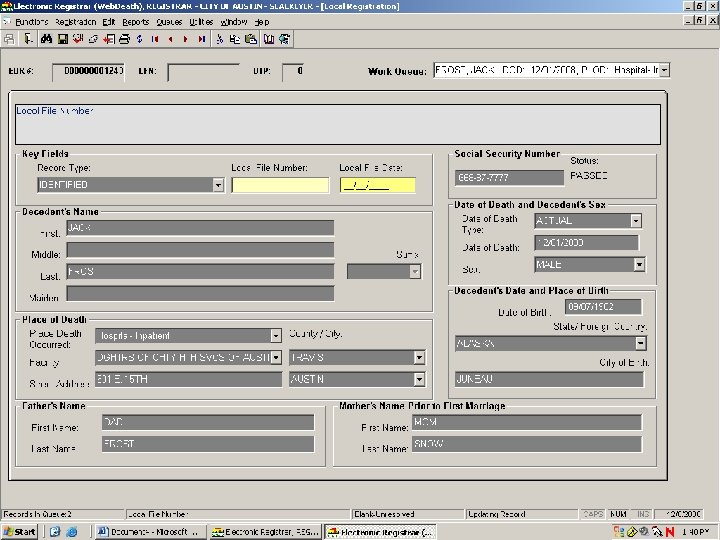The height and width of the screenshot is (540, 720).
Task: Expand the AUSTIN city dropdown
Action: 419,379
